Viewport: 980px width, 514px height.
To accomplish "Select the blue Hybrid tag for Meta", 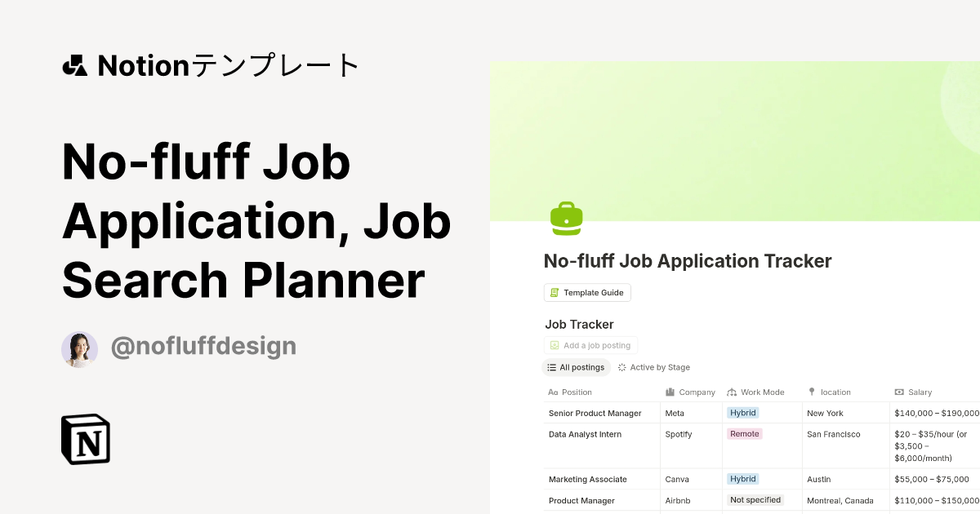I will (x=742, y=413).
